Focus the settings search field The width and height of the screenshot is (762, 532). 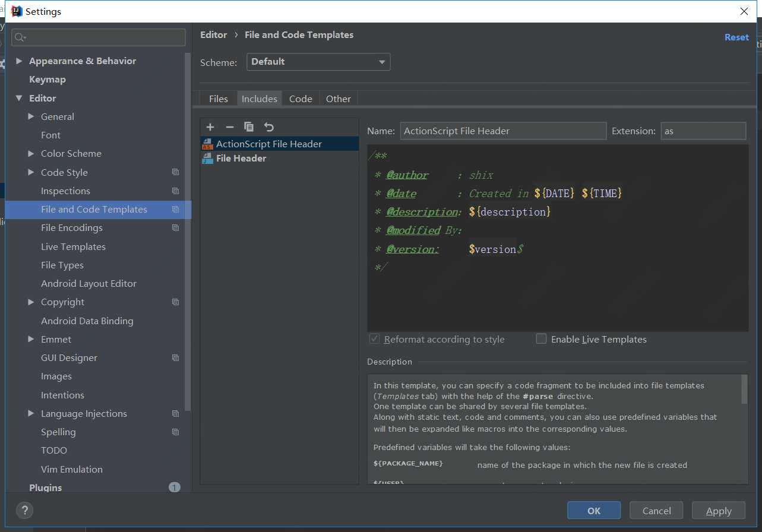click(x=99, y=37)
